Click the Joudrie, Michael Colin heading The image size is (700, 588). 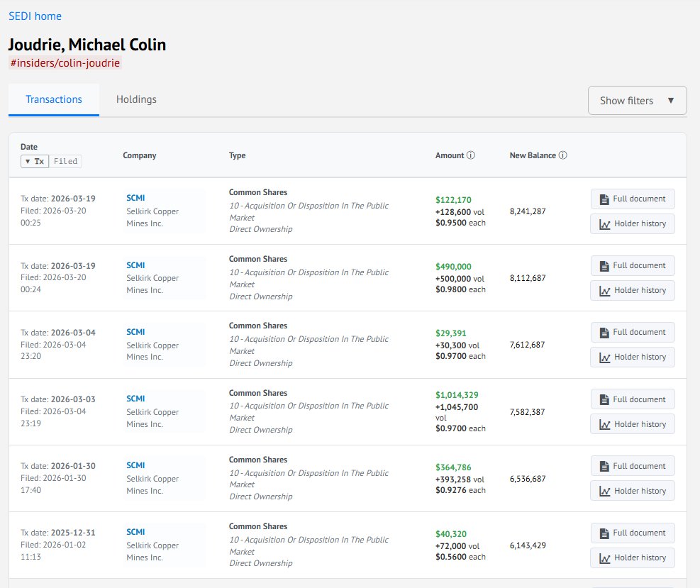click(x=87, y=45)
